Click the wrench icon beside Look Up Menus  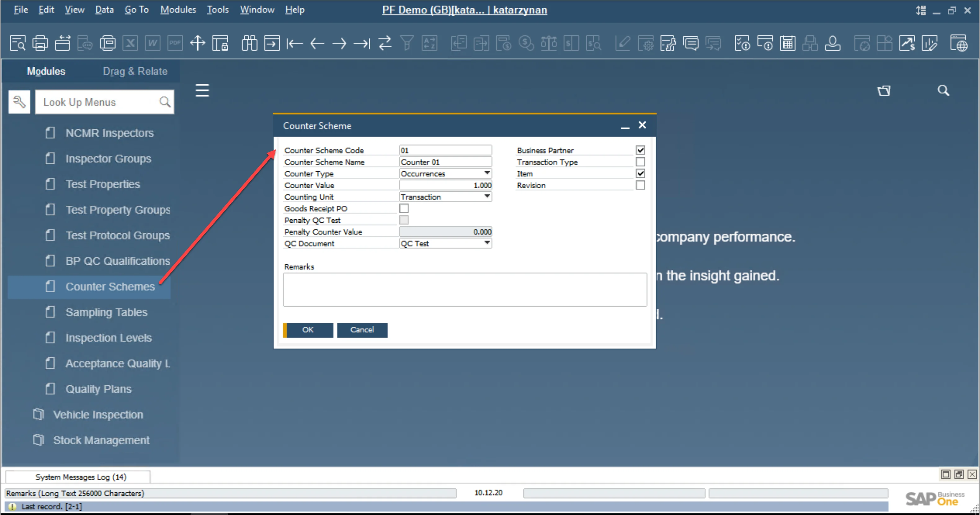[19, 102]
